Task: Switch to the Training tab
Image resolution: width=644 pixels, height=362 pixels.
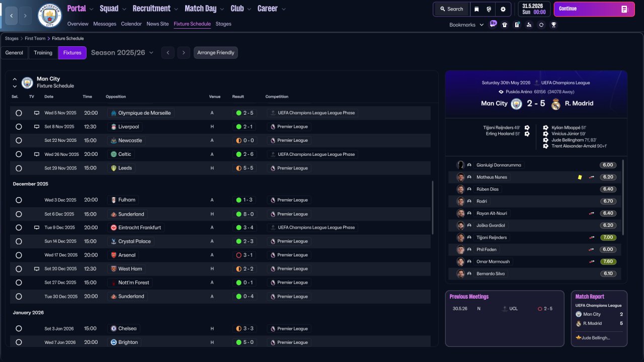Action: [x=43, y=53]
